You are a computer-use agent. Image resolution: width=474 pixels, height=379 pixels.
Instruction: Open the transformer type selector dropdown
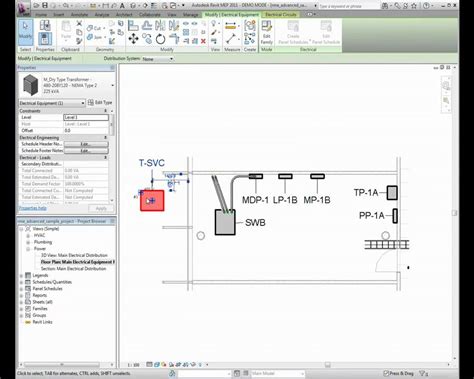[x=112, y=85]
